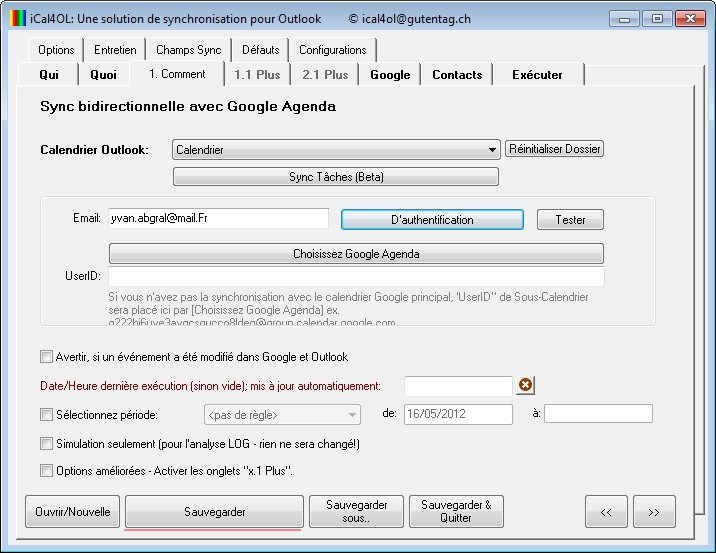Select the Exécuter tab

[537, 75]
